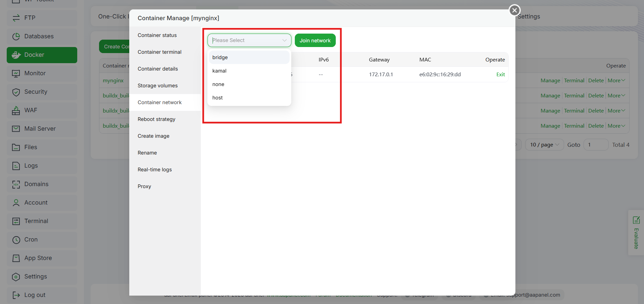Click Manage in the mynginx row
Viewport: 644px width, 304px height.
pyautogui.click(x=550, y=81)
